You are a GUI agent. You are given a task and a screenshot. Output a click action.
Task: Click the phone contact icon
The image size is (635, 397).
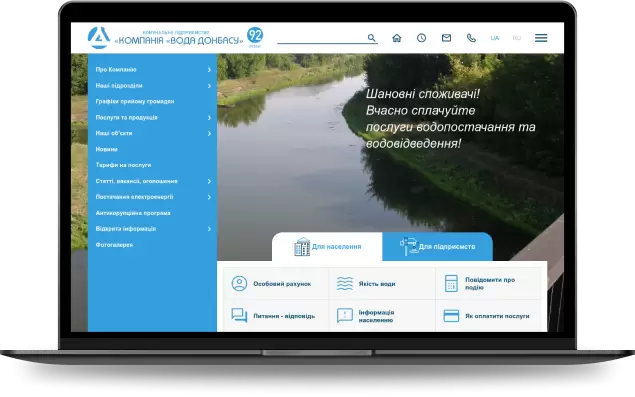point(471,38)
